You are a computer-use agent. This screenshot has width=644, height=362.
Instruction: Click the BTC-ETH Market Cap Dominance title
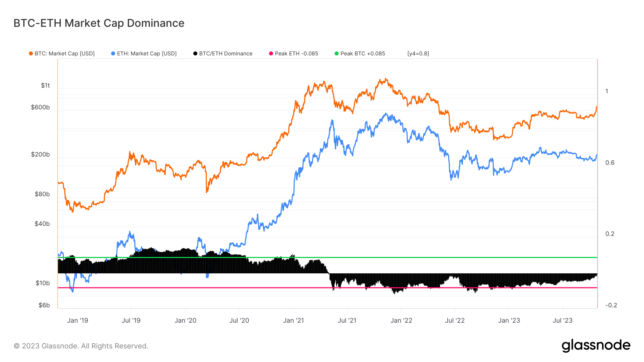coord(99,23)
